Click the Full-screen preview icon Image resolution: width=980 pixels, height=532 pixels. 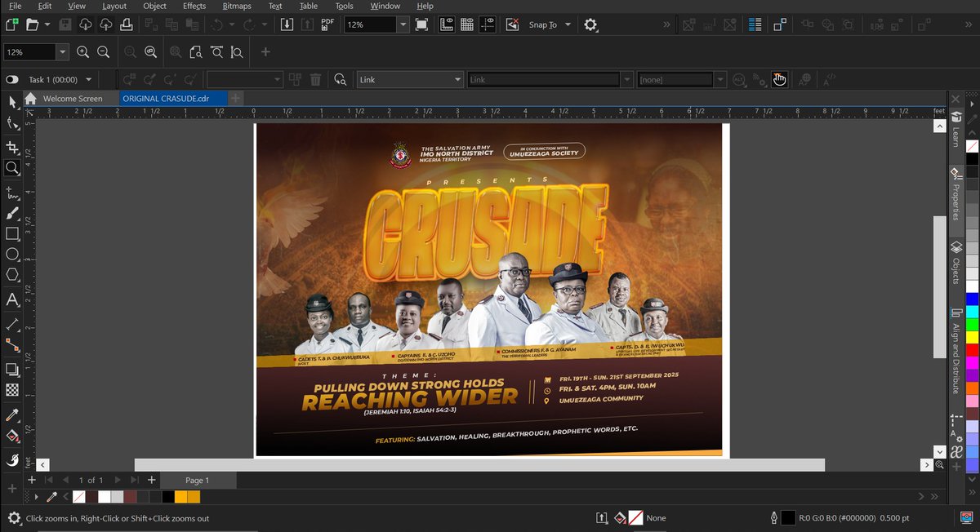(x=421, y=24)
